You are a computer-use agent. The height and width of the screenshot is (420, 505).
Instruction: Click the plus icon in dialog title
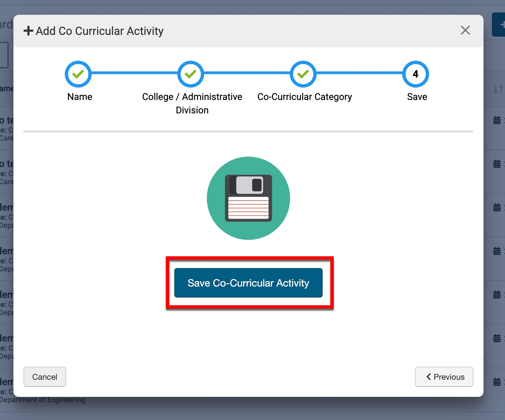click(x=28, y=31)
